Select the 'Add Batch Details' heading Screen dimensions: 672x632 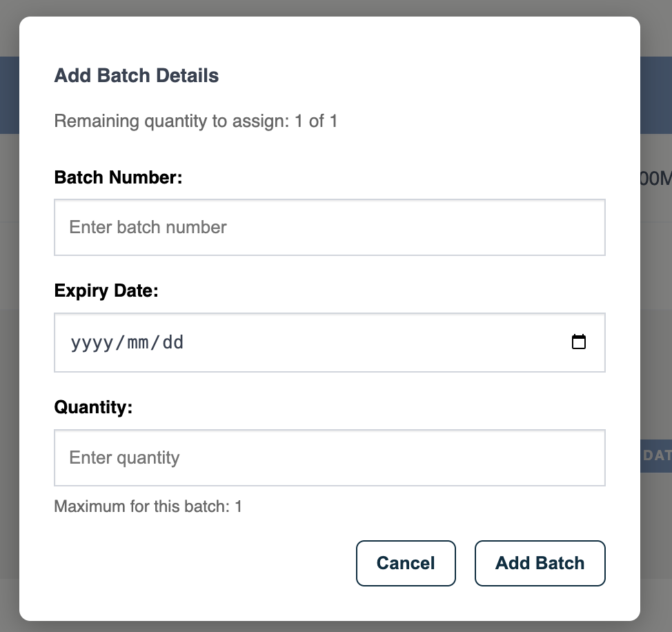tap(137, 75)
